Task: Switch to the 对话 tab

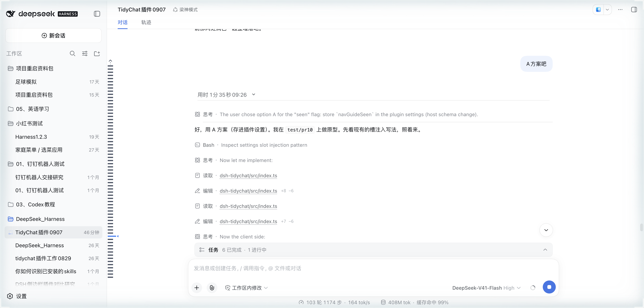Action: tap(122, 22)
